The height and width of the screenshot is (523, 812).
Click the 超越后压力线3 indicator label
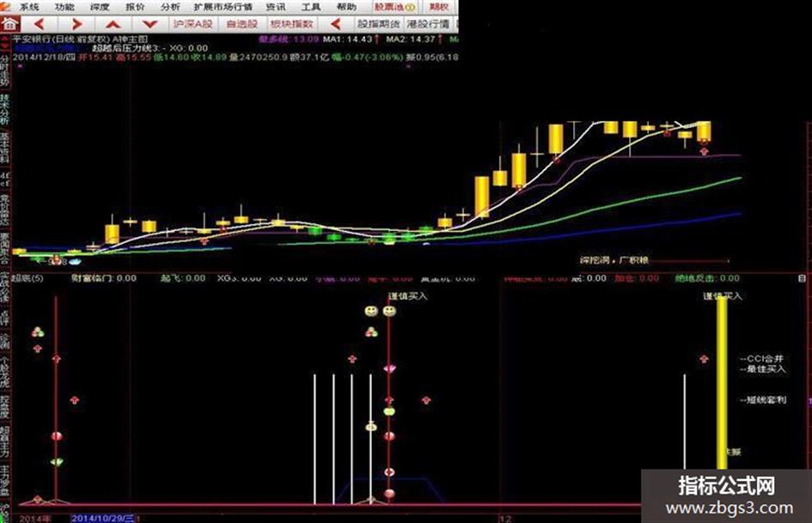[x=125, y=48]
